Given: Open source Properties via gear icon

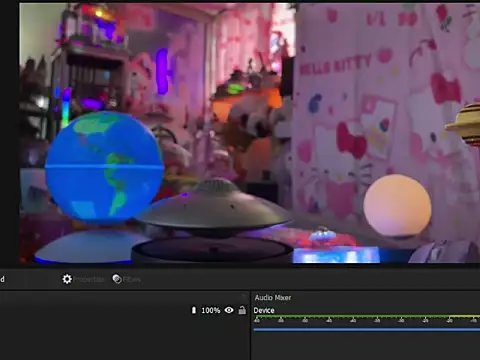Looking at the screenshot, I should (83, 279).
